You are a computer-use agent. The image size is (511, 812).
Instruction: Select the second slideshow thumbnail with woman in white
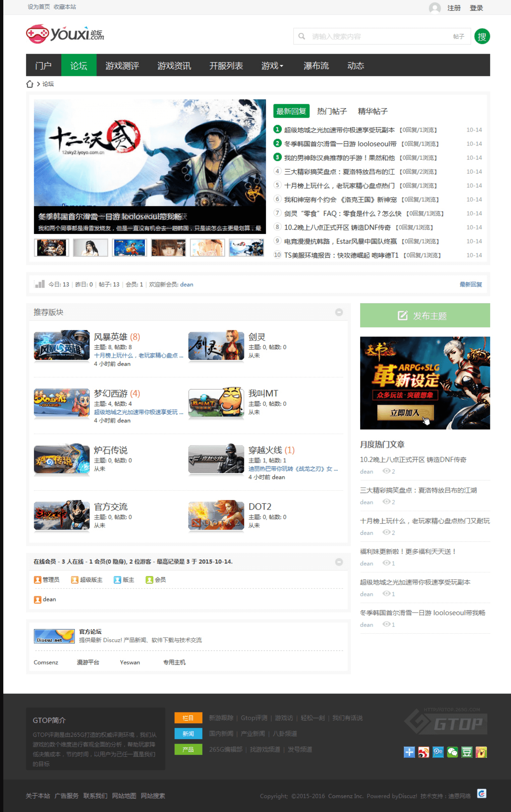coord(91,247)
